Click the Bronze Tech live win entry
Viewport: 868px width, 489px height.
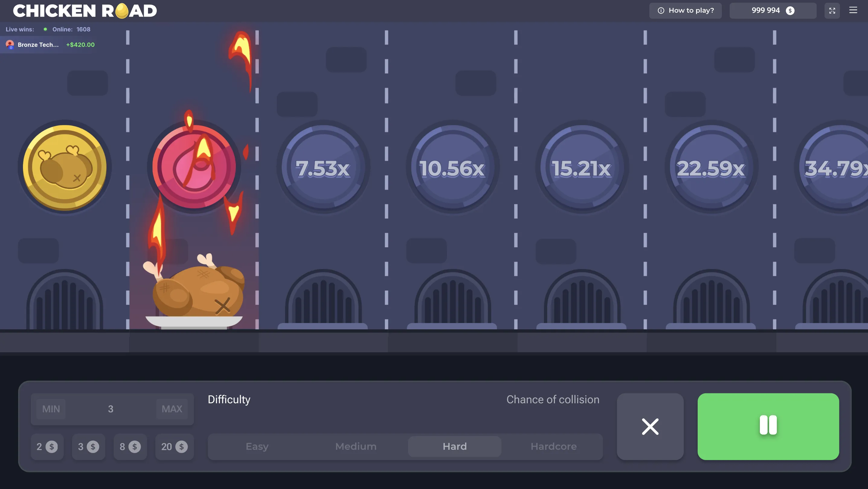pos(50,44)
